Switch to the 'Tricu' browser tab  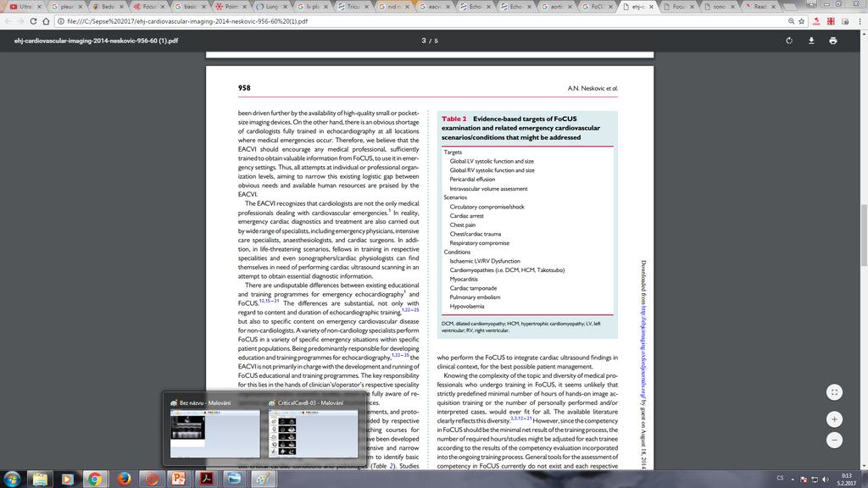pos(353,7)
